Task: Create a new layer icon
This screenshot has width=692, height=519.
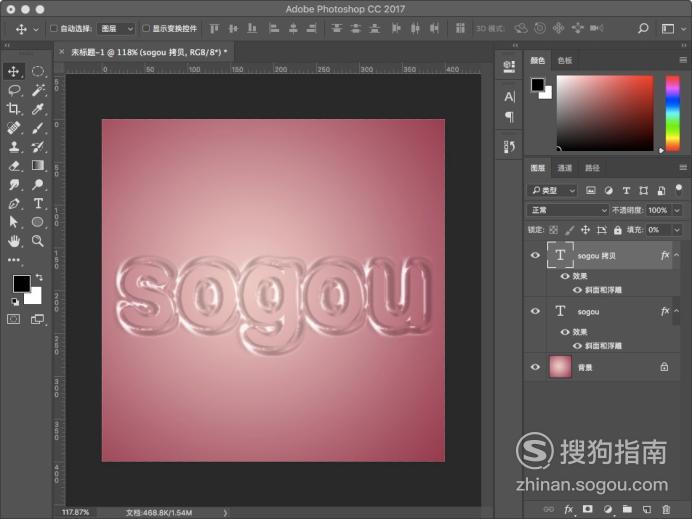Action: click(x=647, y=509)
